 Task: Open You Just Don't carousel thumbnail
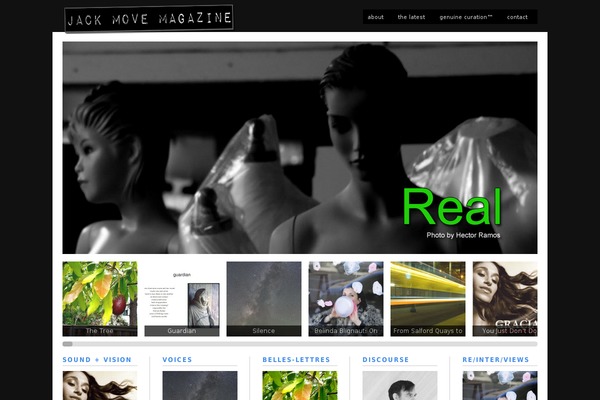click(x=505, y=299)
